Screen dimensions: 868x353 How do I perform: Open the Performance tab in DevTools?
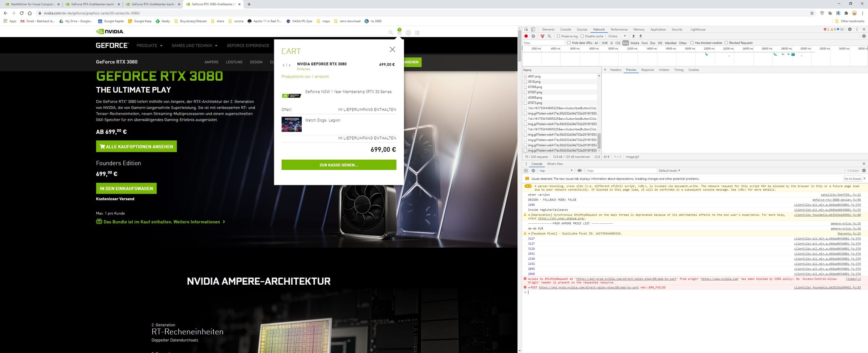(619, 30)
